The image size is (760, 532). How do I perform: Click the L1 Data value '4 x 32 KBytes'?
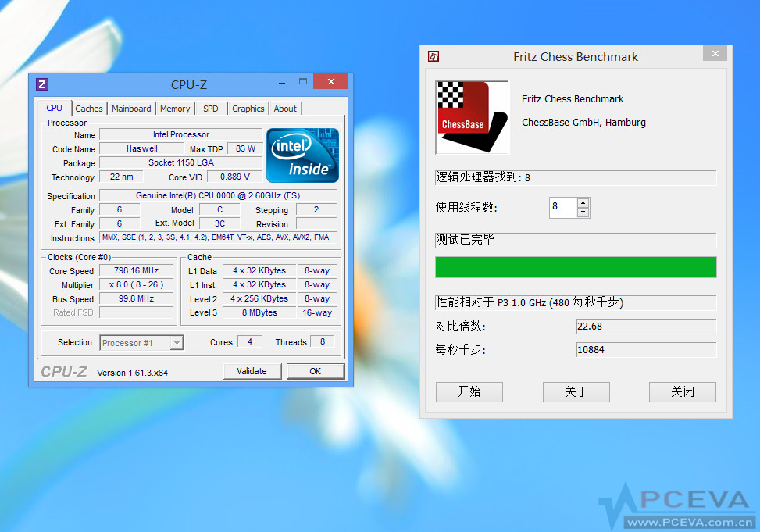tap(259, 270)
